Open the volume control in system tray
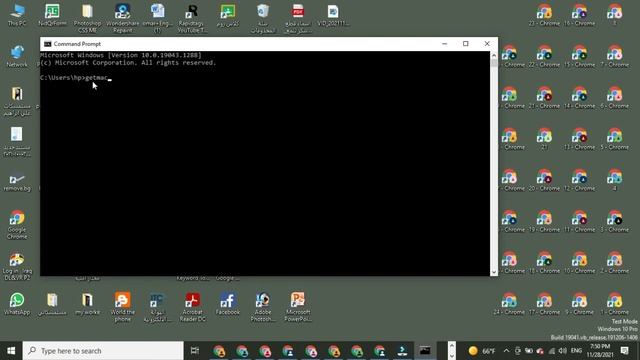Viewport: 640px width, 360px height. [562, 351]
